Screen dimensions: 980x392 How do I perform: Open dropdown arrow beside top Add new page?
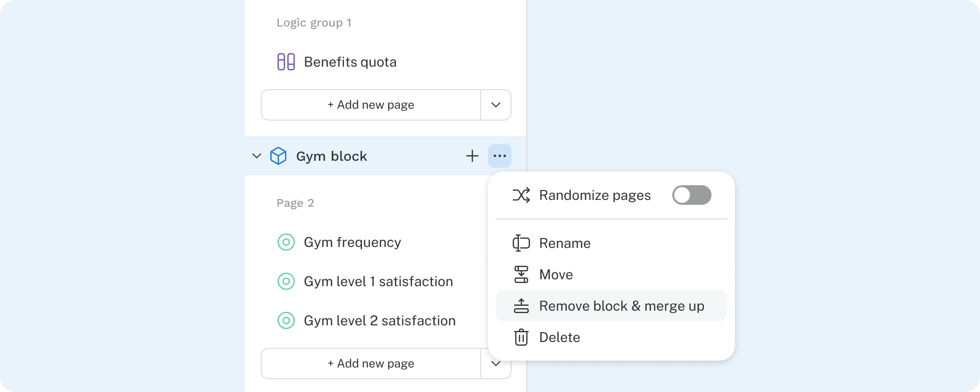pos(495,105)
